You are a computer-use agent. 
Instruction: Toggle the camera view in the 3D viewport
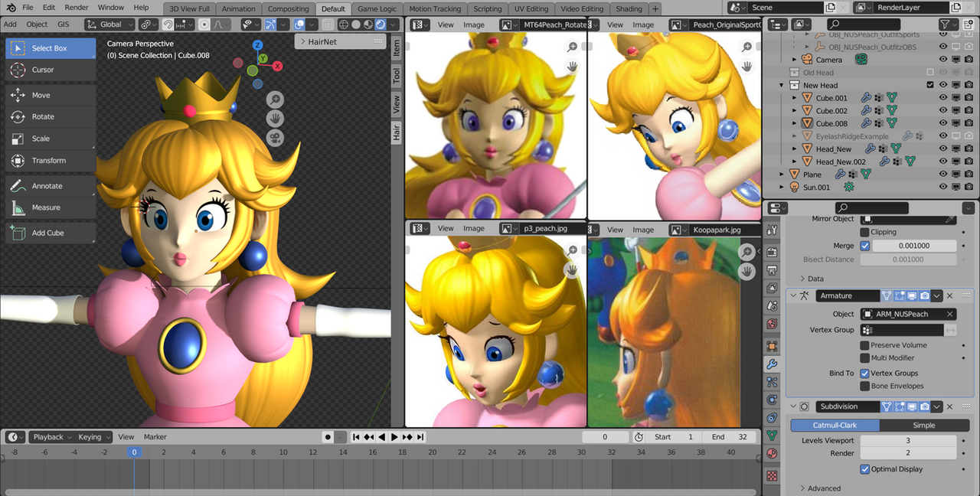point(275,139)
